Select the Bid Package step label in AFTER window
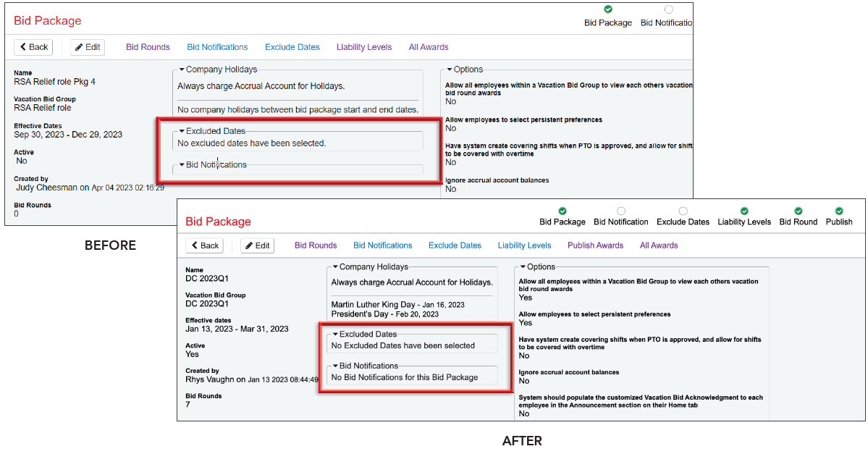The image size is (868, 454). point(562,222)
